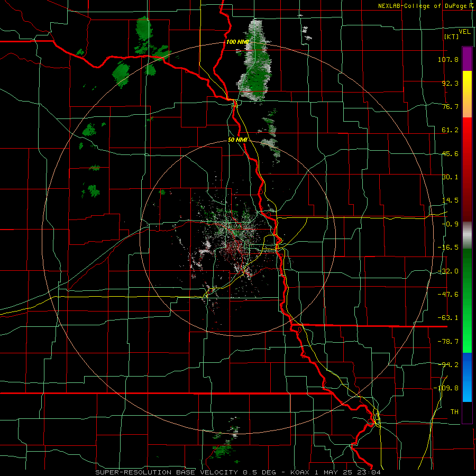
Task: Click the -63.1 velocity scale value
Action: tap(448, 318)
